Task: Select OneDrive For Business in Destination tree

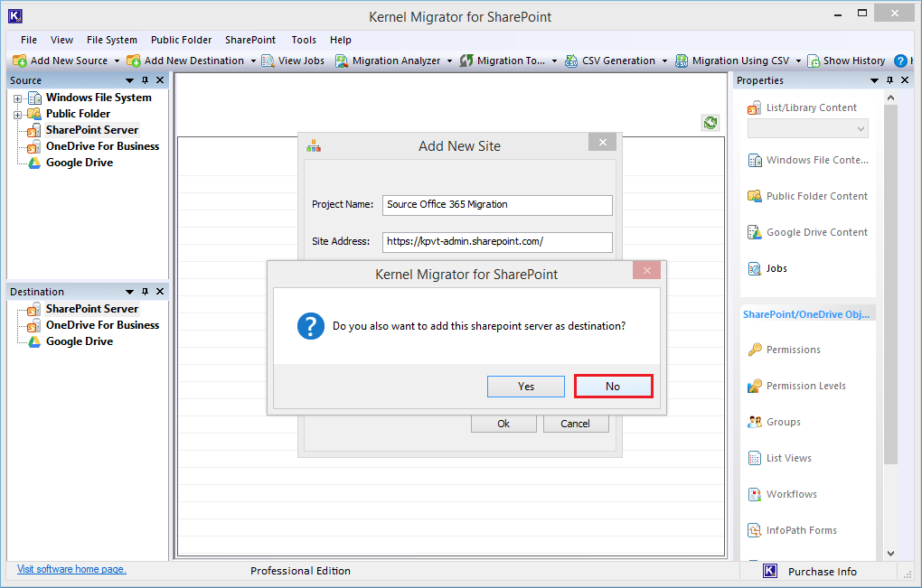Action: (103, 325)
